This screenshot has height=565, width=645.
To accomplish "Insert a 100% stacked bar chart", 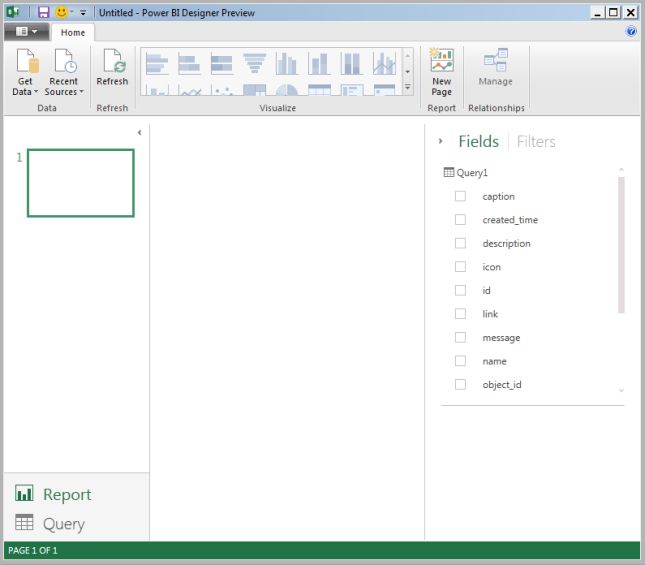I will (222, 64).
